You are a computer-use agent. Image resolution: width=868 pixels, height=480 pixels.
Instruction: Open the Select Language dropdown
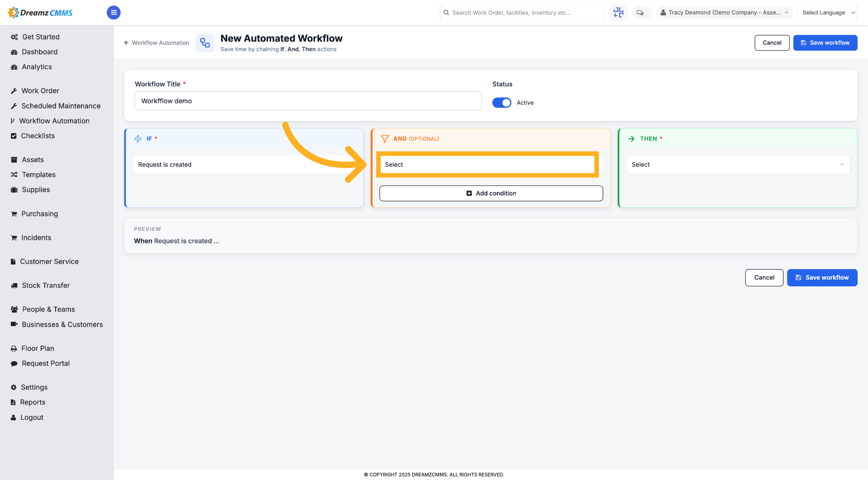(x=826, y=13)
